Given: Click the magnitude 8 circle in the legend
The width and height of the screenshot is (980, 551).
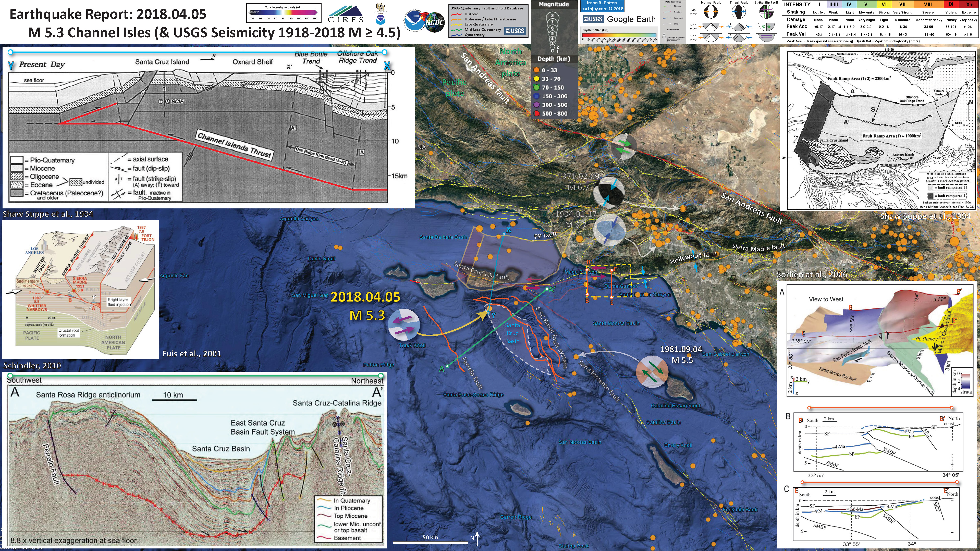Looking at the screenshot, I should [x=552, y=17].
